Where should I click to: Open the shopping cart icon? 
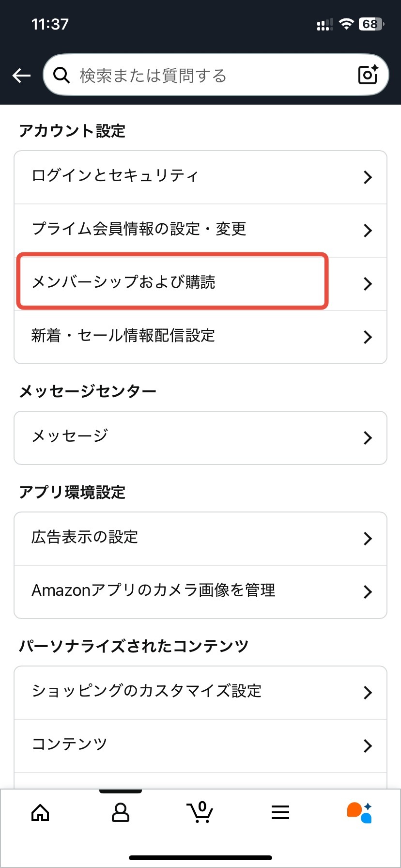click(200, 812)
